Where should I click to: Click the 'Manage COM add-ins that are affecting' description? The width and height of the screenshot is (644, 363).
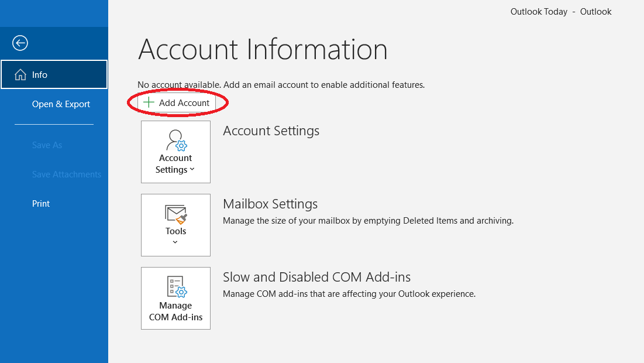[x=349, y=294]
